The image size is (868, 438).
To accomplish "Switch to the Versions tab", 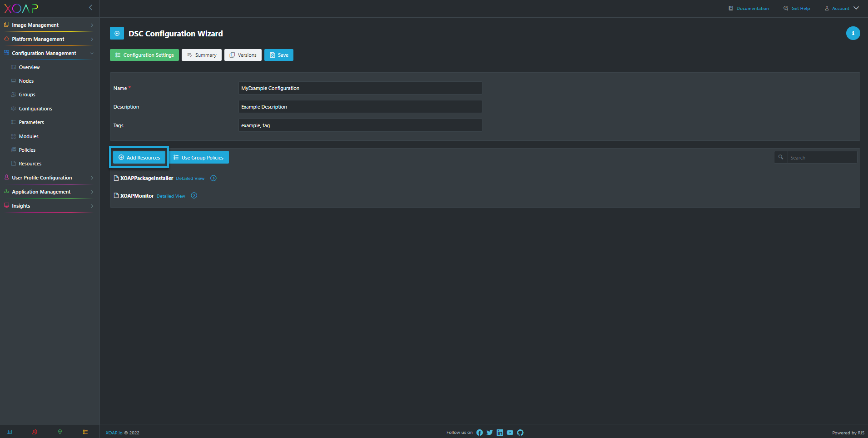I will coord(243,55).
